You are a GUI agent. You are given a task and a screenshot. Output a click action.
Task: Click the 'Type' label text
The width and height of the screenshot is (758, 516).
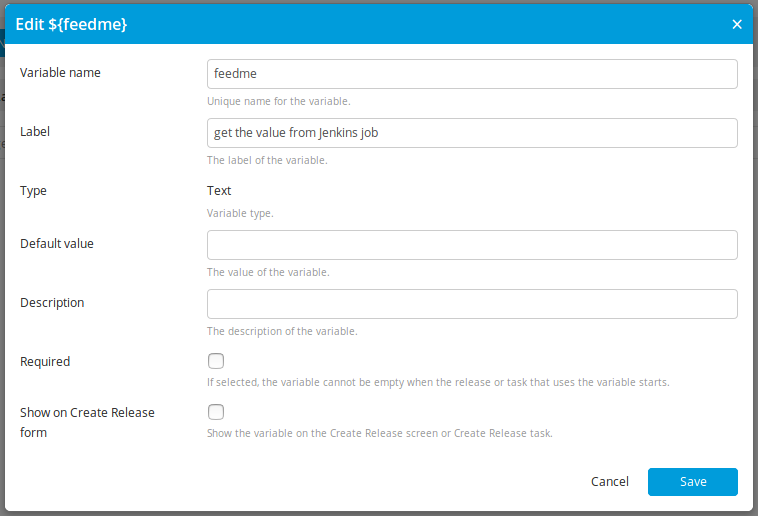pos(33,191)
